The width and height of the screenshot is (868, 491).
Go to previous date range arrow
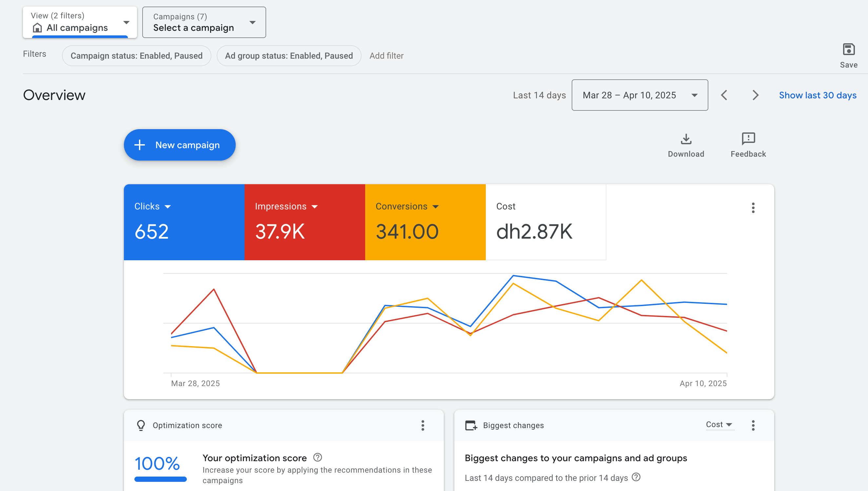tap(724, 95)
